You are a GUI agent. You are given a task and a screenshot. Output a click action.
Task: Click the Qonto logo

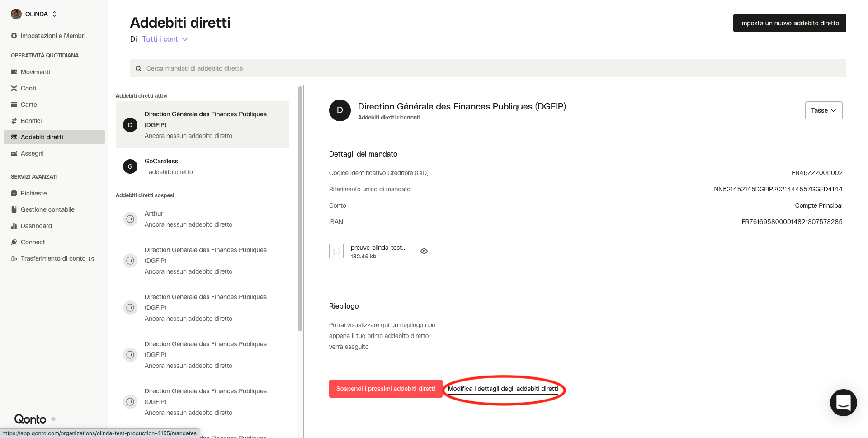click(30, 419)
